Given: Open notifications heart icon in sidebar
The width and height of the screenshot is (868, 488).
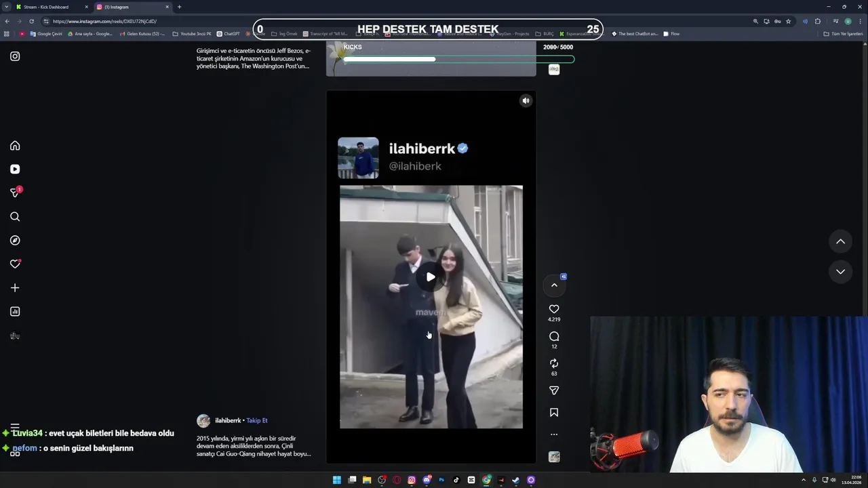Looking at the screenshot, I should click(15, 264).
